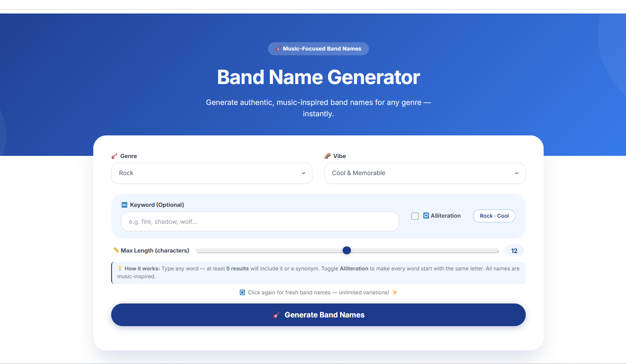Click the abc icon beside Keyword label
Screen dimensions: 626x364
[x=124, y=205]
